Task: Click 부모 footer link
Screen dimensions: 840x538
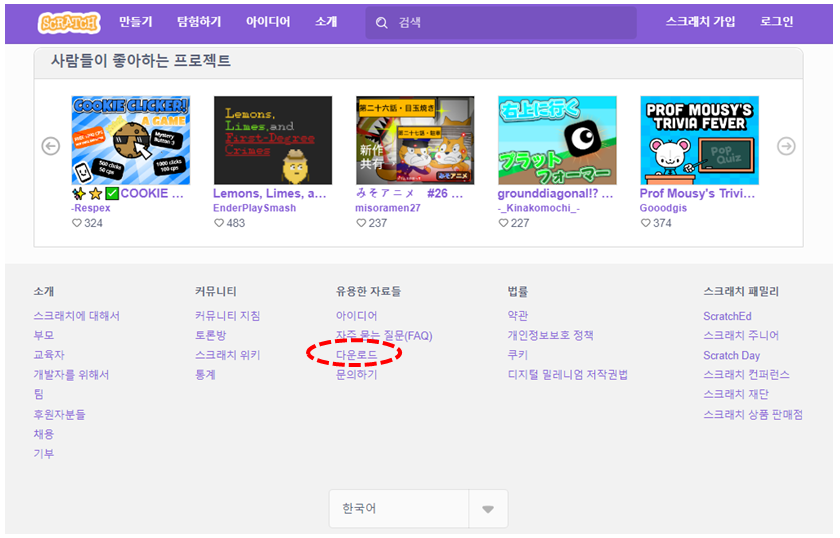Action: (x=44, y=335)
